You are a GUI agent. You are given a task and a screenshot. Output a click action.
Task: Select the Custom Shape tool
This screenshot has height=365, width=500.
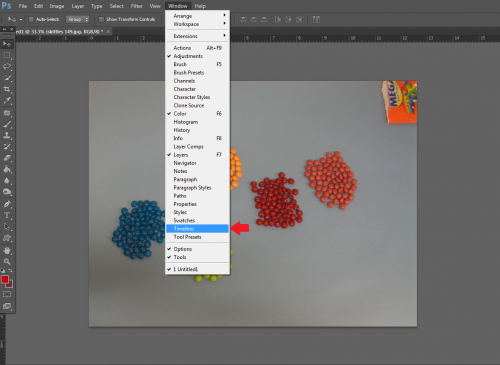7,238
